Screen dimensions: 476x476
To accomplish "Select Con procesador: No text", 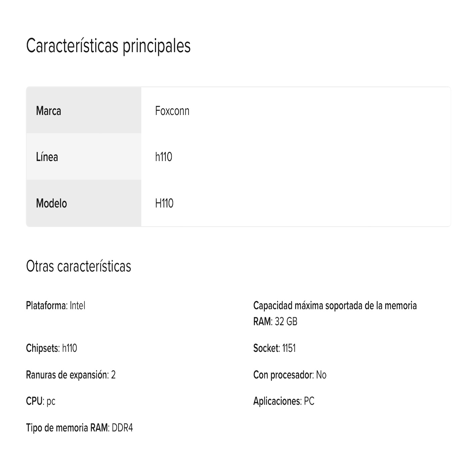I will (290, 375).
